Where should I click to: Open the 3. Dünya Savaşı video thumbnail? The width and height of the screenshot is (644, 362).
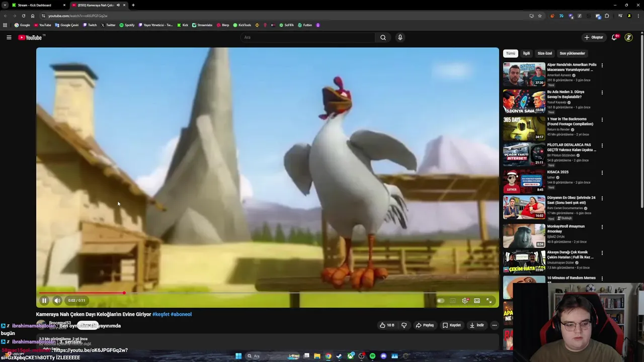coord(524,102)
